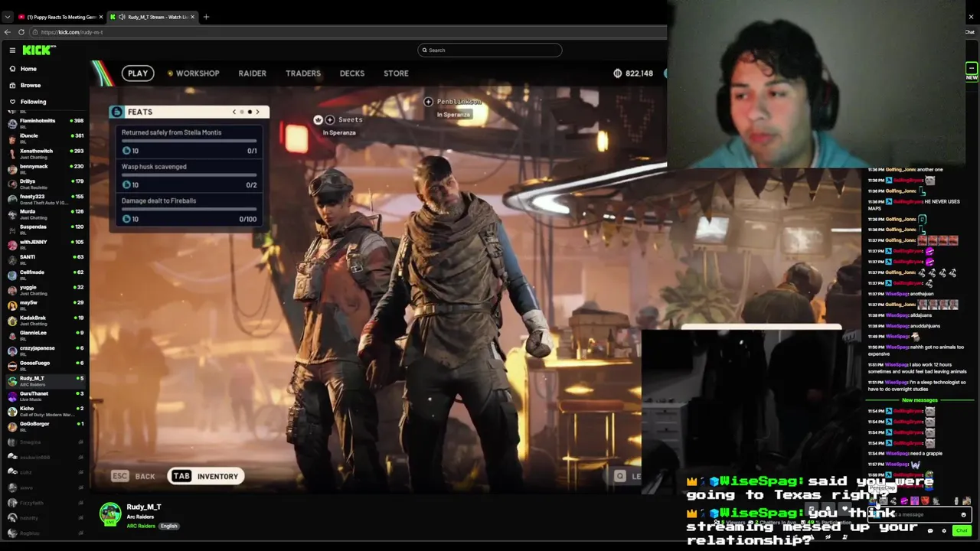The height and width of the screenshot is (551, 980).
Task: Click the site lock icon in address bar
Action: [x=34, y=32]
